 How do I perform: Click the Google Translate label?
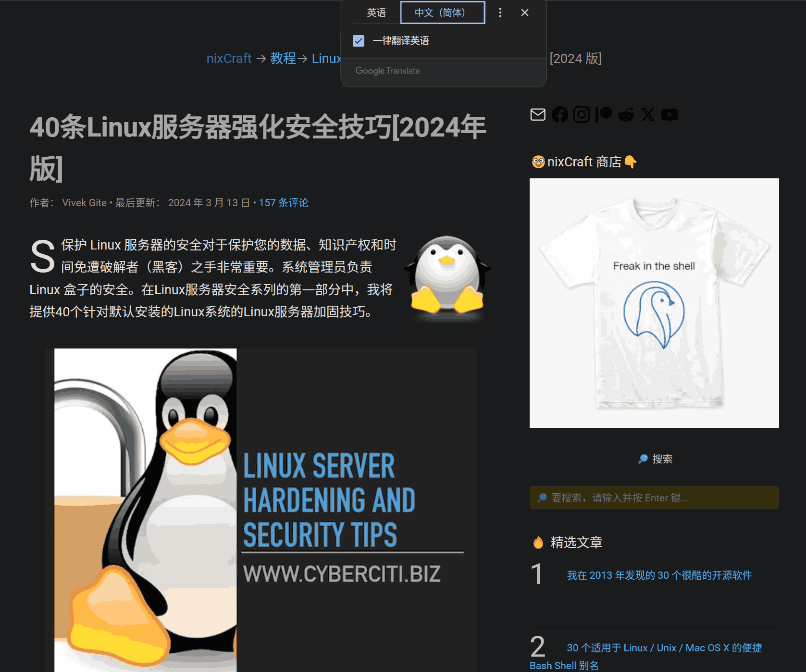(x=387, y=71)
